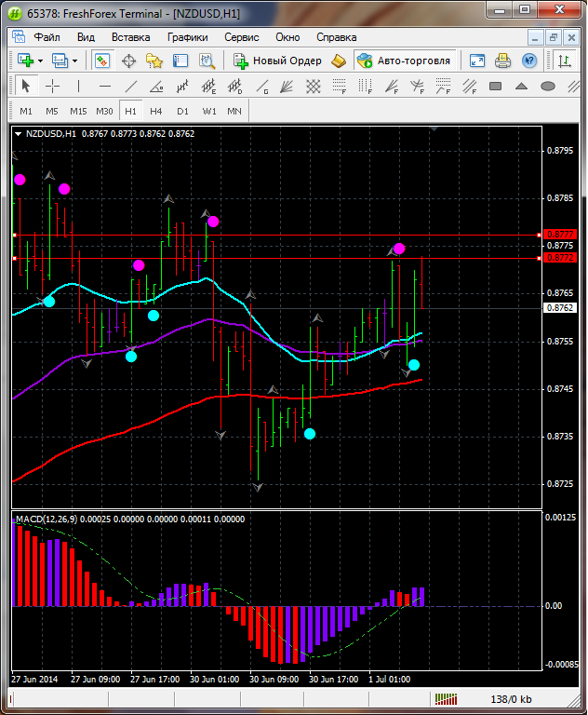Click the red 0.8777 price level label

pos(560,235)
